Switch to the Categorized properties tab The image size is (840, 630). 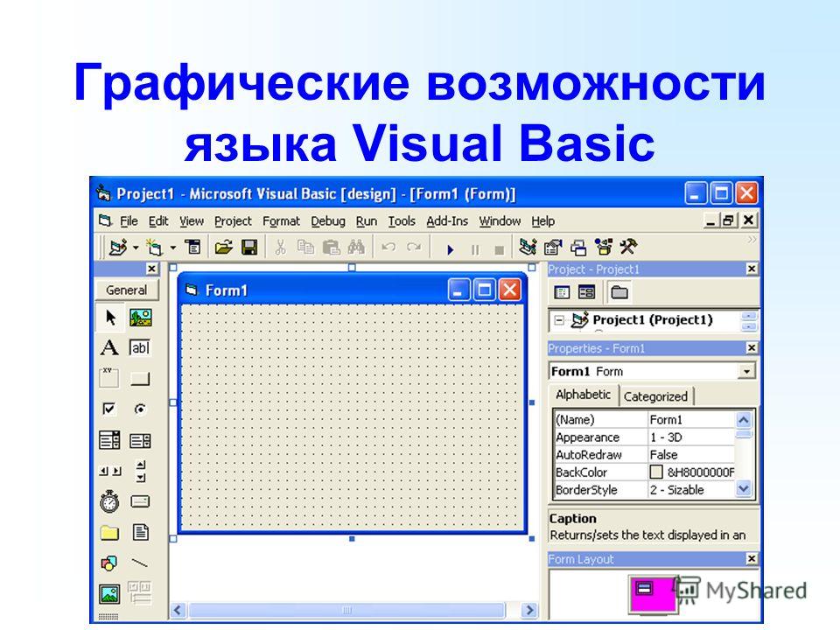pyautogui.click(x=655, y=397)
